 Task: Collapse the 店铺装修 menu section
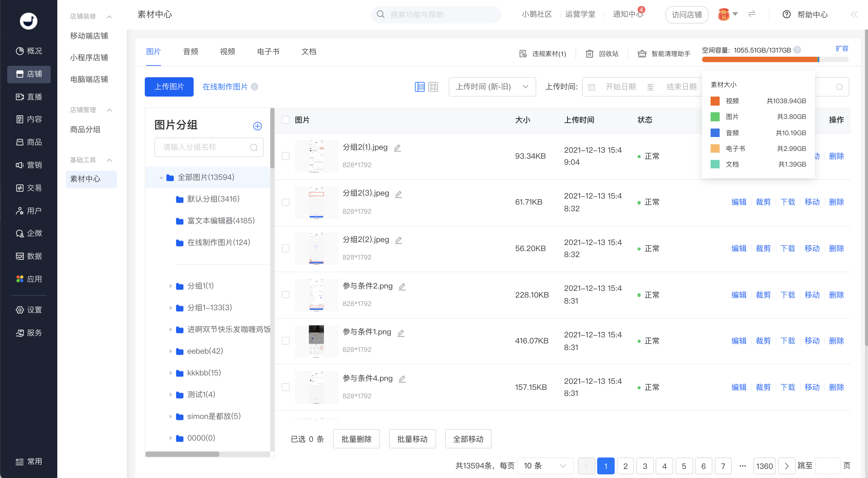(109, 17)
